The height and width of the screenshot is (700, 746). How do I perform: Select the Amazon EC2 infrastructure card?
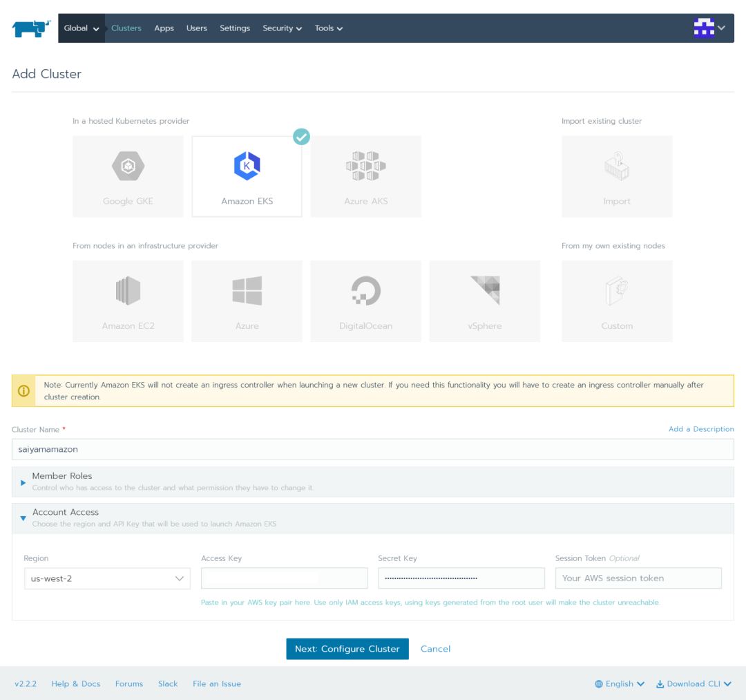128,301
